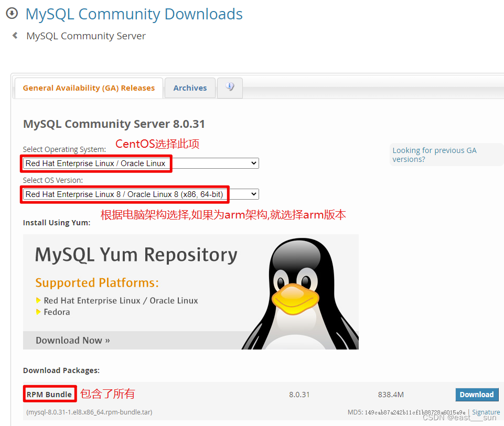Click Looking for previous GA versions link
Viewport: 504px width, 426px height.
pos(434,155)
